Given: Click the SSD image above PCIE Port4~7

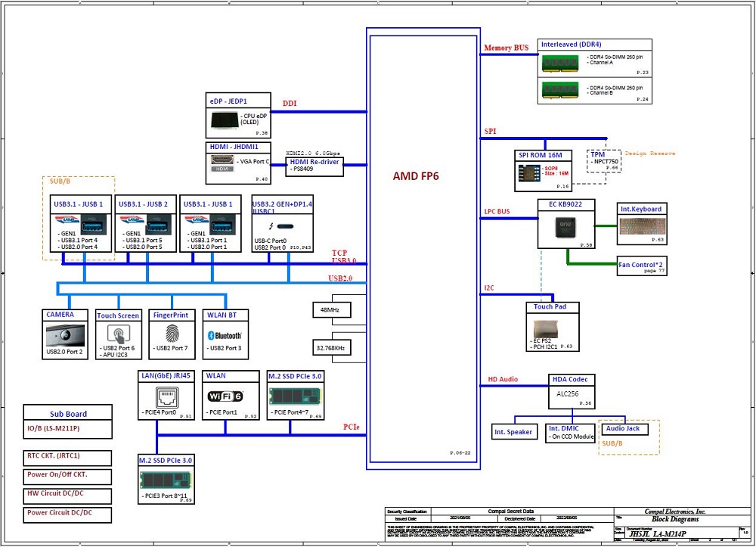Looking at the screenshot, I should point(295,396).
